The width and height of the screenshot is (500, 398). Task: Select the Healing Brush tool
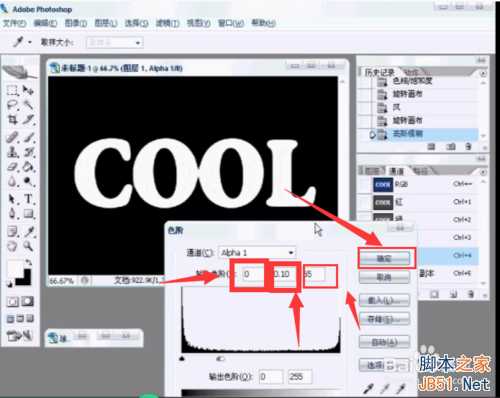point(13,137)
